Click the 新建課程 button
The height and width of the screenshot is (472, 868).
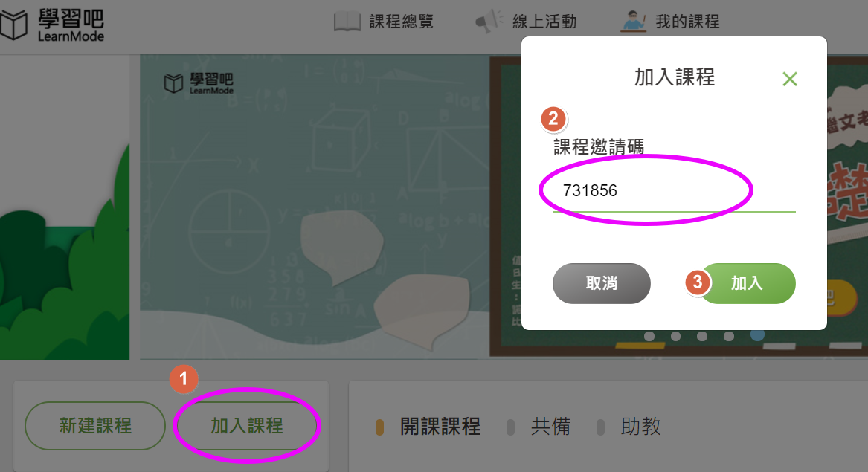coord(95,425)
